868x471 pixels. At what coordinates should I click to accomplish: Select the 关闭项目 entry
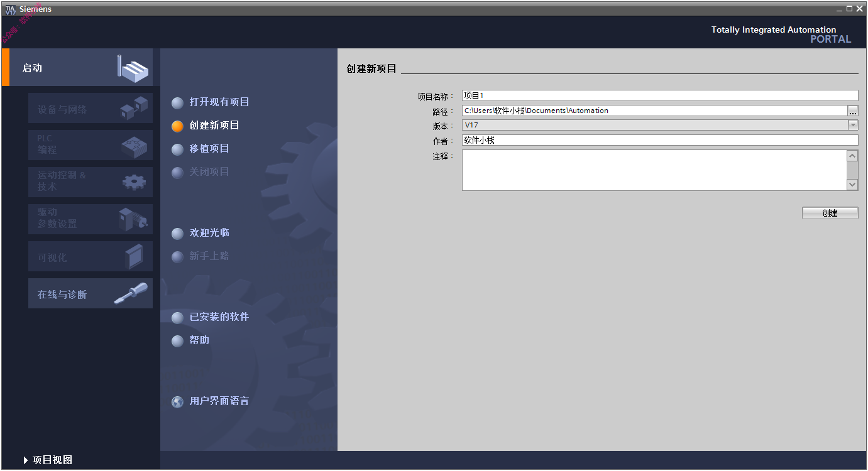(209, 171)
